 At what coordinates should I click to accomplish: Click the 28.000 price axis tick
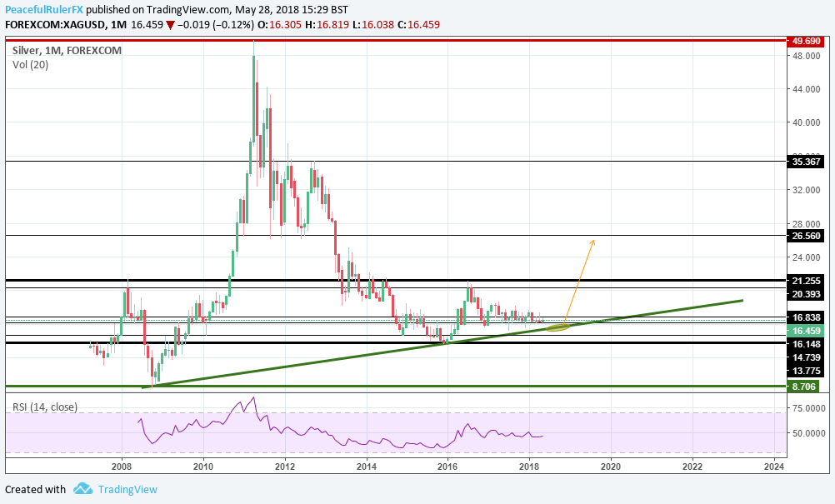tap(806, 224)
